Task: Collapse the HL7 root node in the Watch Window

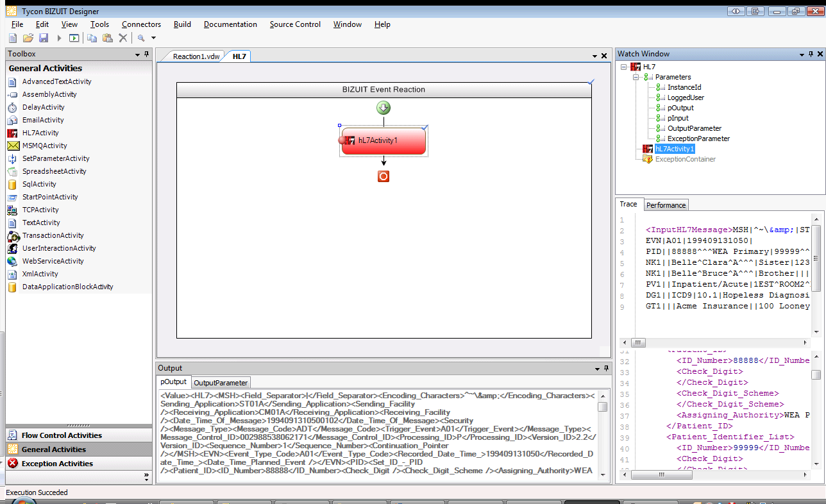Action: [624, 67]
